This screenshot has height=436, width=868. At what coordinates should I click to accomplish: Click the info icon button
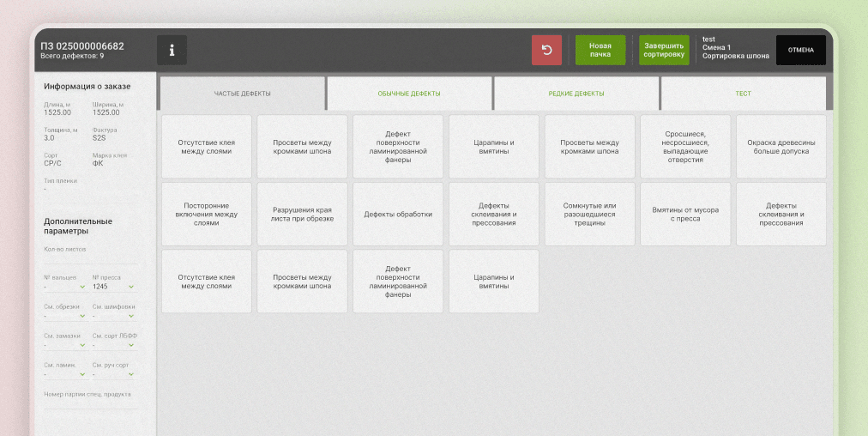(x=172, y=50)
